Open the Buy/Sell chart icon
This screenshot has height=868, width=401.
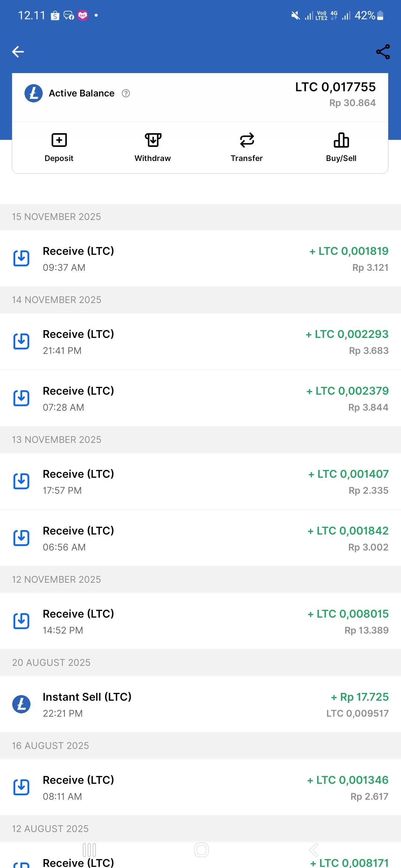pos(341,140)
